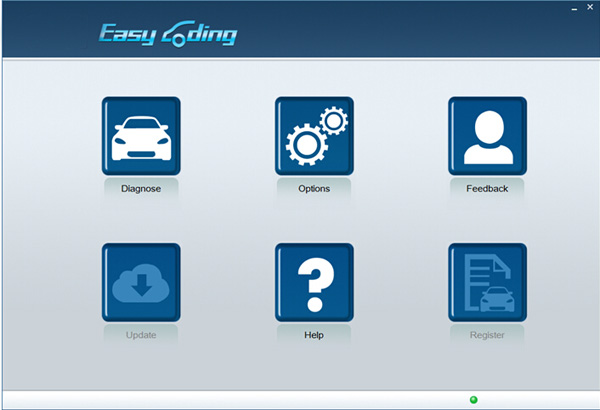Click the Feedback text label

(x=487, y=188)
